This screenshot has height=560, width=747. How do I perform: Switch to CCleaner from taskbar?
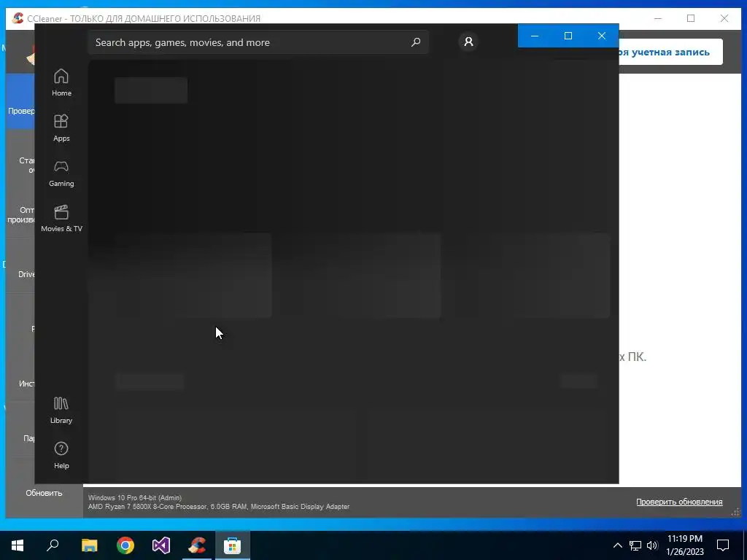tap(197, 545)
